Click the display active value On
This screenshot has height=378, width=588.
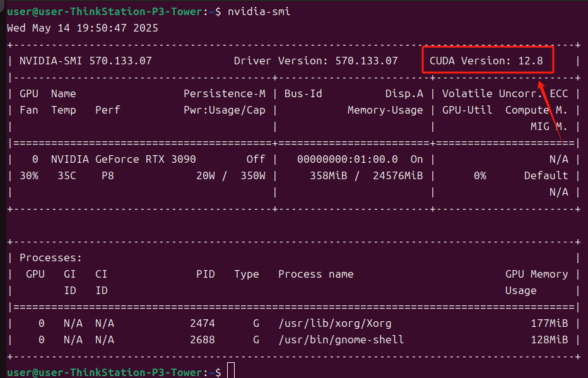click(416, 160)
